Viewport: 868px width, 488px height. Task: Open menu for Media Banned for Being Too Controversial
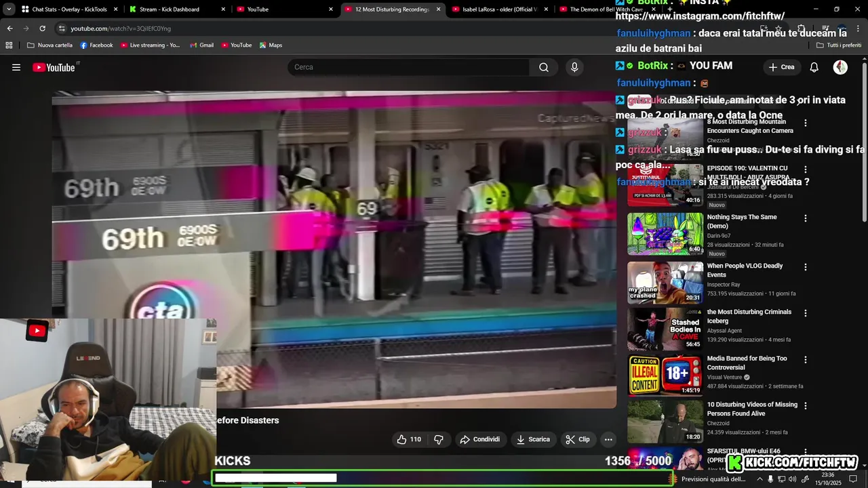(x=806, y=359)
